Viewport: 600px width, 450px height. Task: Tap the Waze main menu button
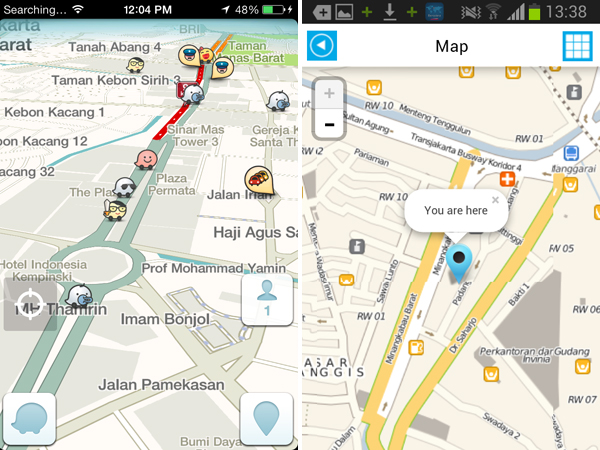pos(29,419)
